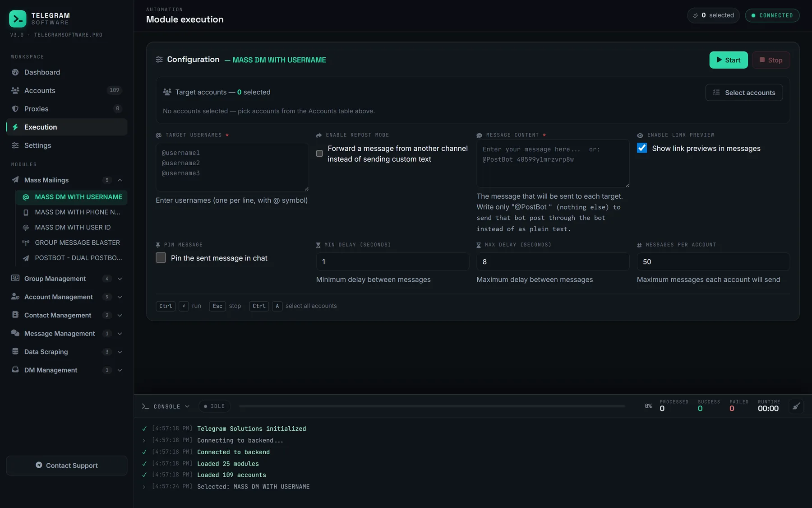The width and height of the screenshot is (812, 508).
Task: Click the fingerprint icon beside MASS DM WITH USER ID
Action: tap(26, 228)
